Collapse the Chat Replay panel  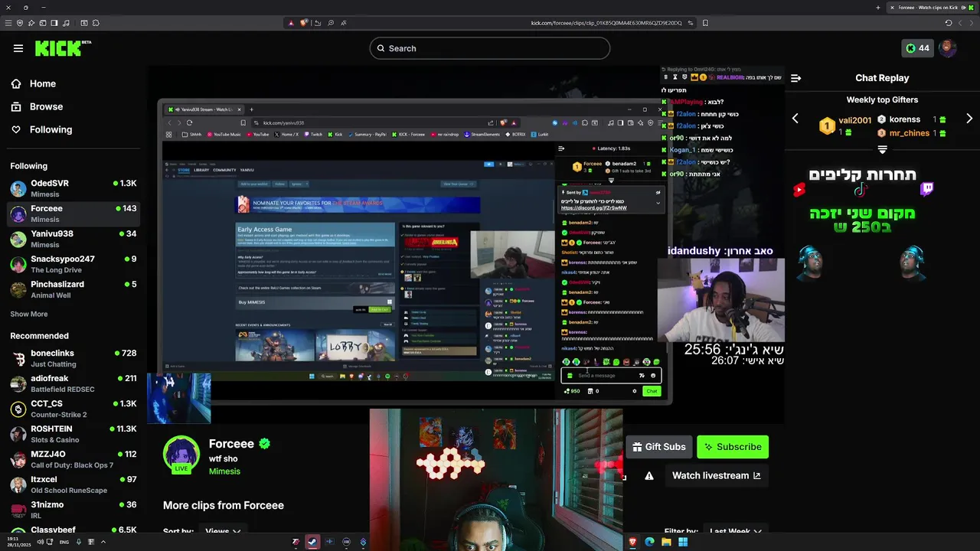coord(796,78)
